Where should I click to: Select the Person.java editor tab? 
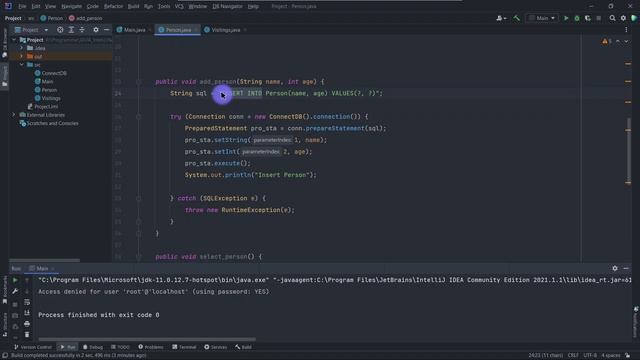click(177, 30)
